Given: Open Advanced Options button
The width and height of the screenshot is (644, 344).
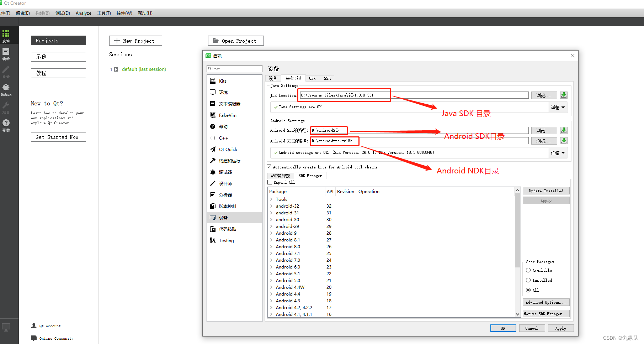Looking at the screenshot, I should (546, 302).
